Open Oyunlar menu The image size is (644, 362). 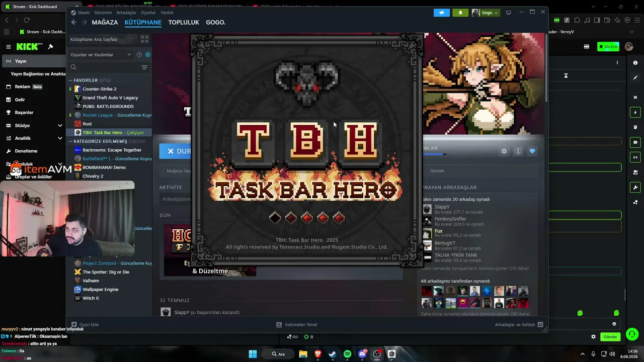tap(148, 13)
